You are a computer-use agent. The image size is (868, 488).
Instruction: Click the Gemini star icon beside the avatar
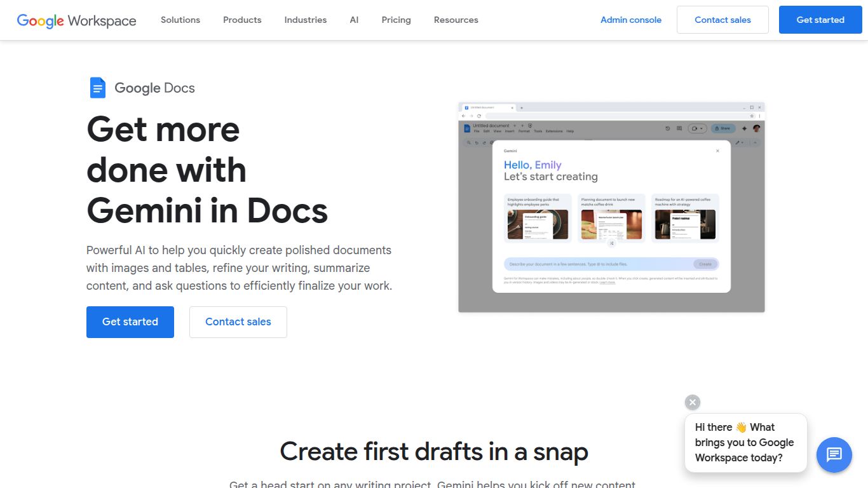[x=743, y=128]
